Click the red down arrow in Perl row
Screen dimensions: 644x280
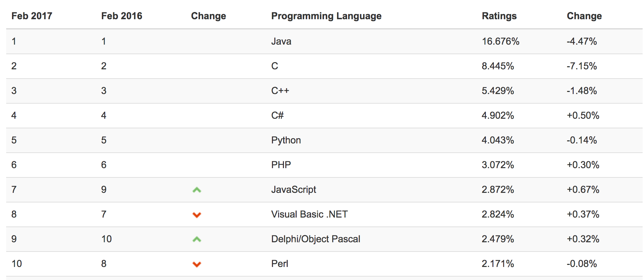coord(196,264)
